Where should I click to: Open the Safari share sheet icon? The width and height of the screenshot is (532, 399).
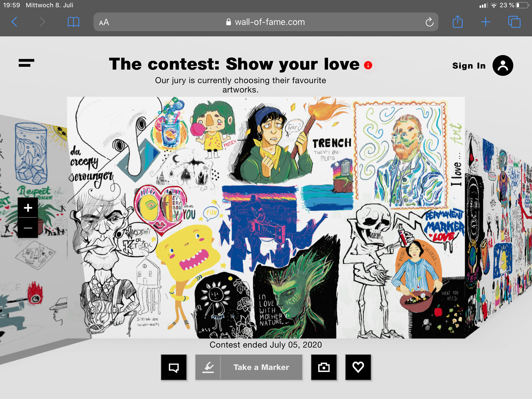tap(457, 21)
